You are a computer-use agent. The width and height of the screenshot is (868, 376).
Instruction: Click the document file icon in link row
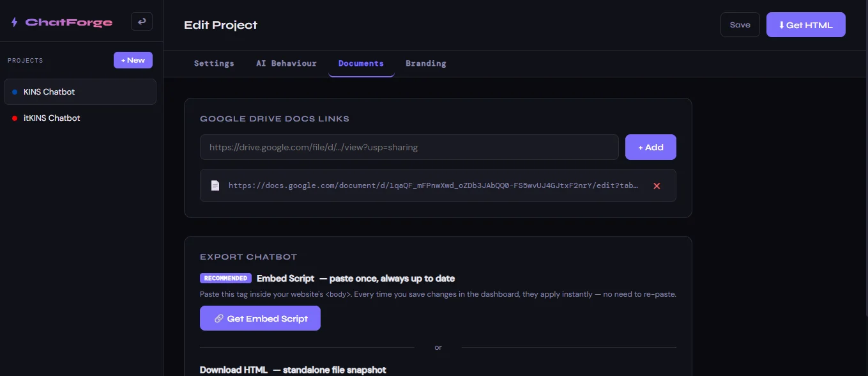215,185
